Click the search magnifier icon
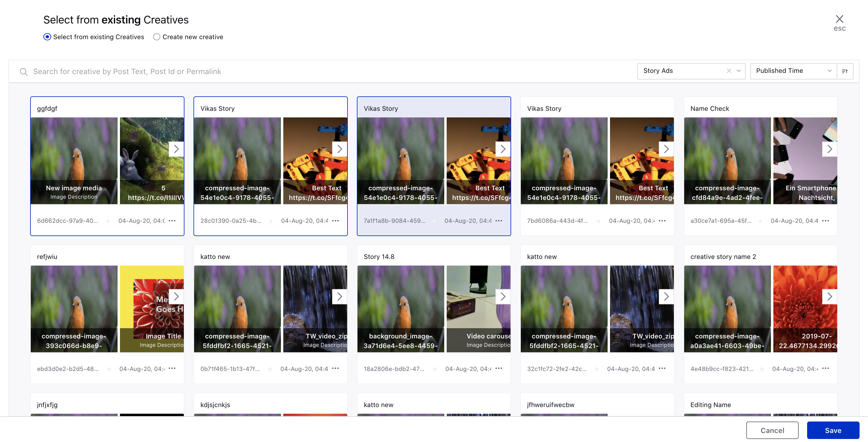 point(24,72)
